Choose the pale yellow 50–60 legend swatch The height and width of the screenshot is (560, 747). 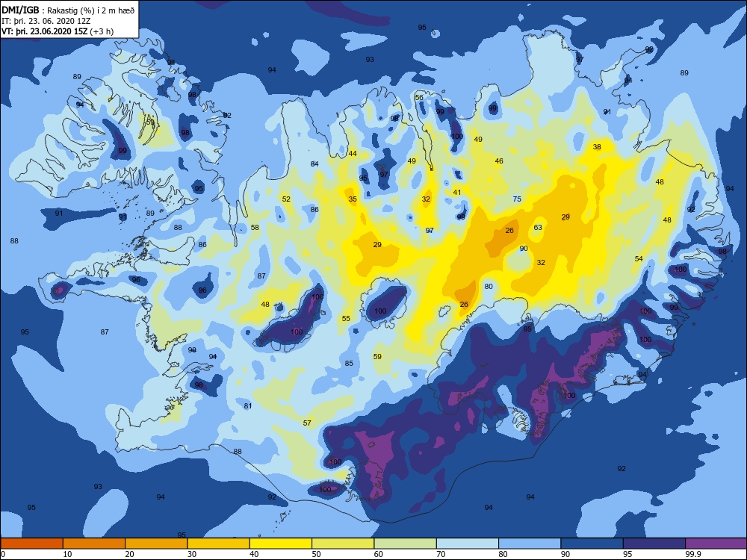(x=343, y=544)
